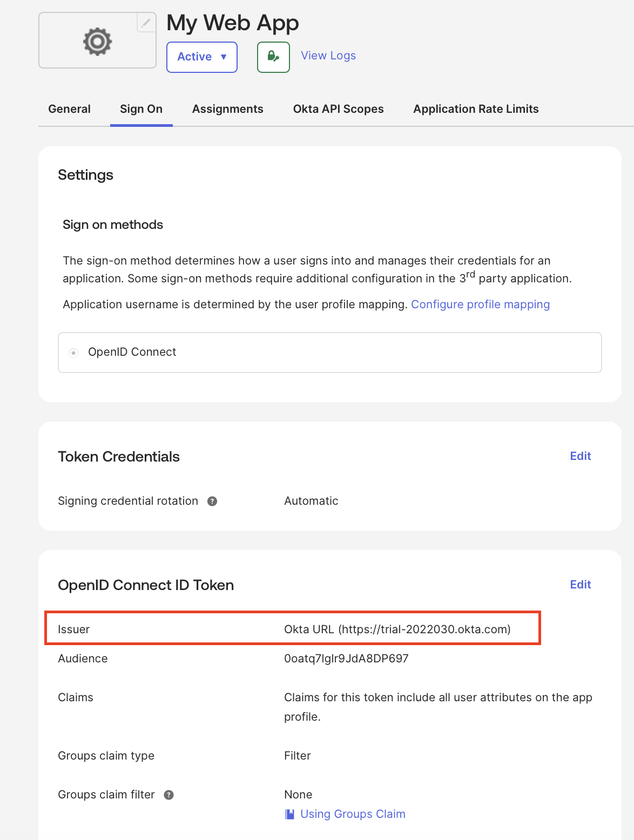Click the green lock icon beside Active
Viewport: 634px width, 840px height.
(273, 56)
